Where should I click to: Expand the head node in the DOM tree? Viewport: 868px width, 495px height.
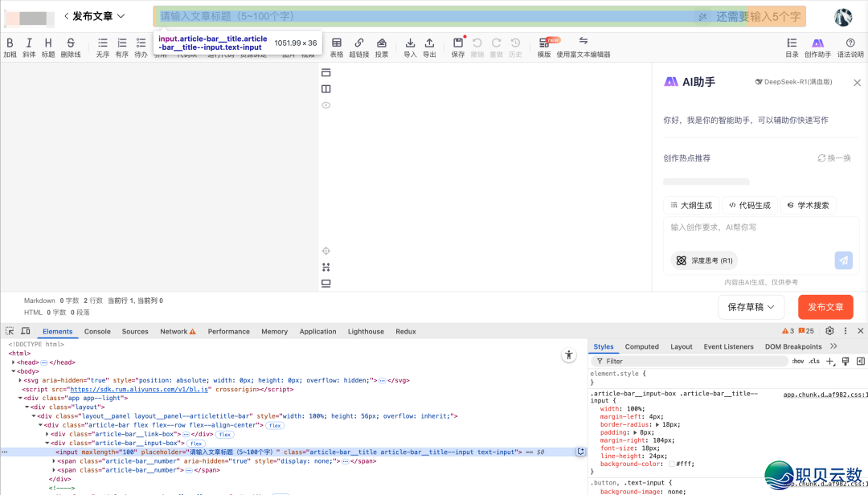coord(14,362)
